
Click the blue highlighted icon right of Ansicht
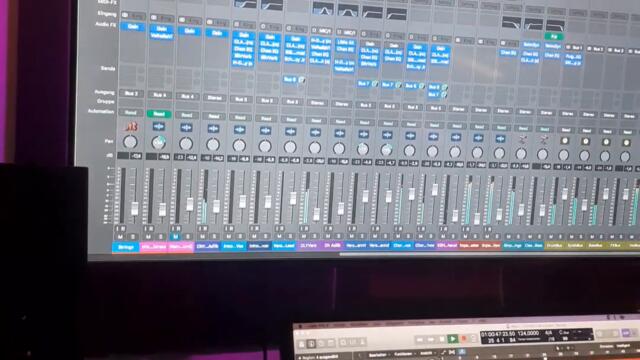461,351
